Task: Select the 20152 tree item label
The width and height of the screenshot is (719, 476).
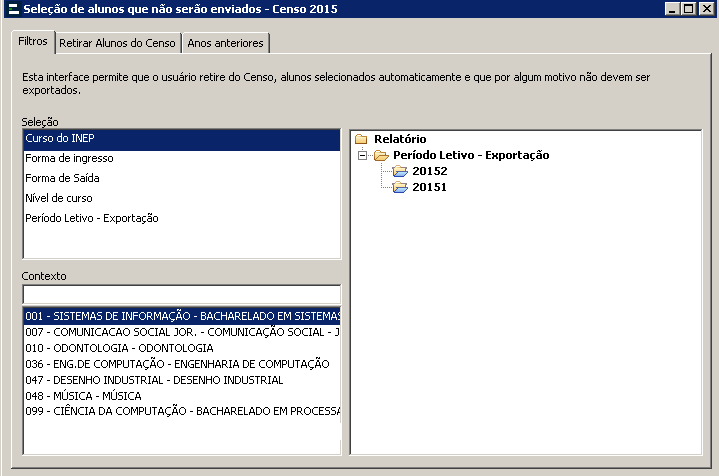Action: coord(429,171)
